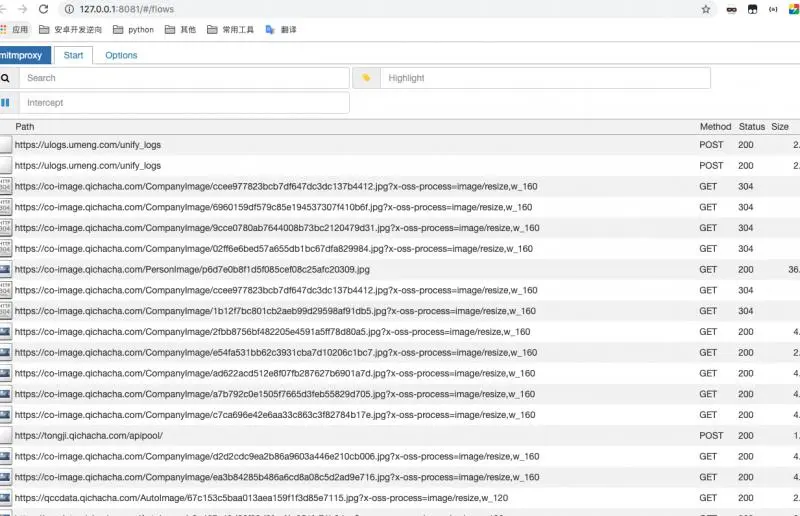Select the PersonImage p6d7e0b8f1d5f085 flow path
800x516 pixels.
192,269
